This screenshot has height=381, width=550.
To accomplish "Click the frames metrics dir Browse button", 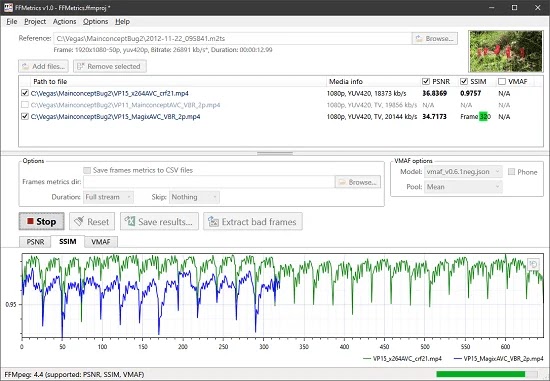I will tap(357, 182).
